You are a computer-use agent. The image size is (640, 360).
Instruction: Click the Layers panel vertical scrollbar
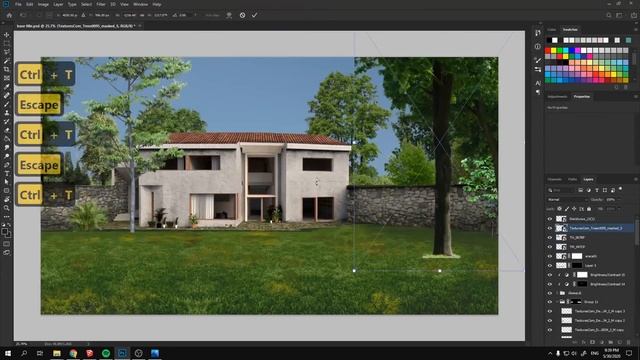coord(636,232)
